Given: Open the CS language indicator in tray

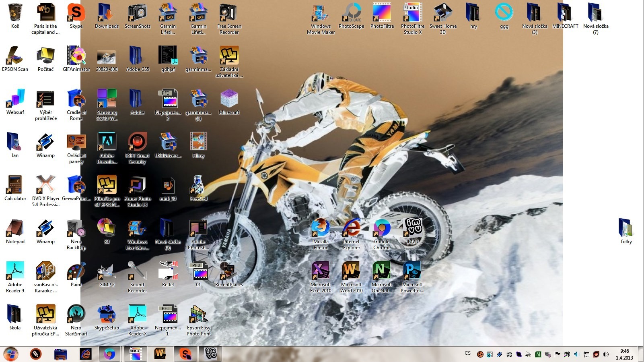Looking at the screenshot, I should pos(467,353).
